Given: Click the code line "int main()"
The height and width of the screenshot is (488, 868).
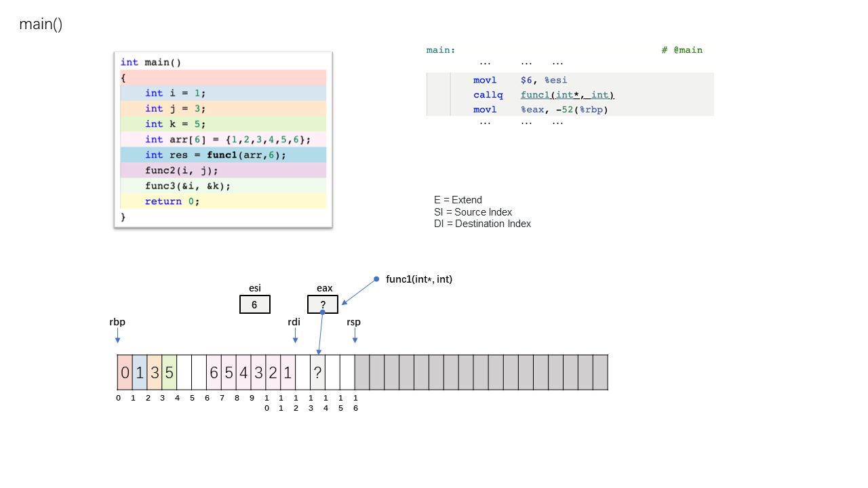Looking at the screenshot, I should [151, 62].
